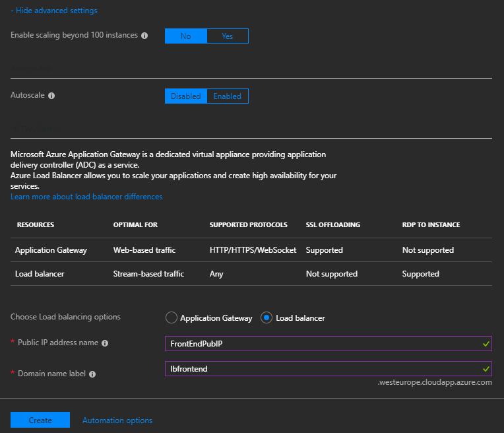Click the Domain name label info icon
This screenshot has width=504, height=433.
point(92,374)
